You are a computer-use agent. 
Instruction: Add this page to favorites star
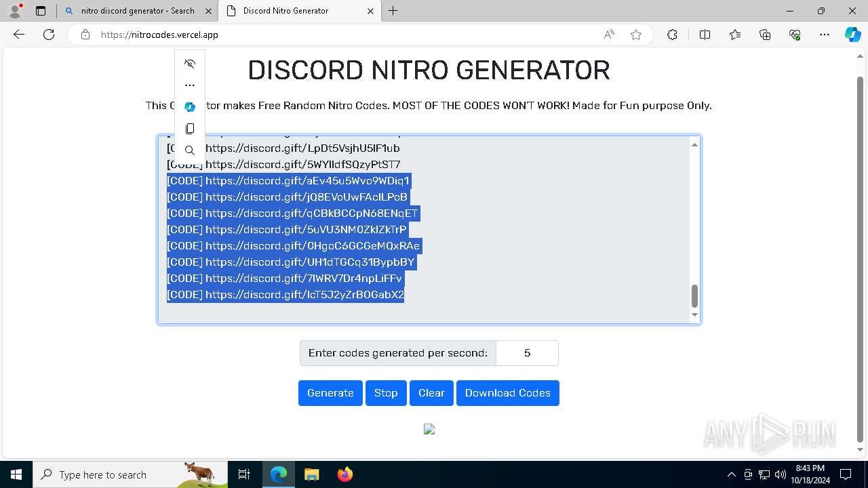(636, 35)
